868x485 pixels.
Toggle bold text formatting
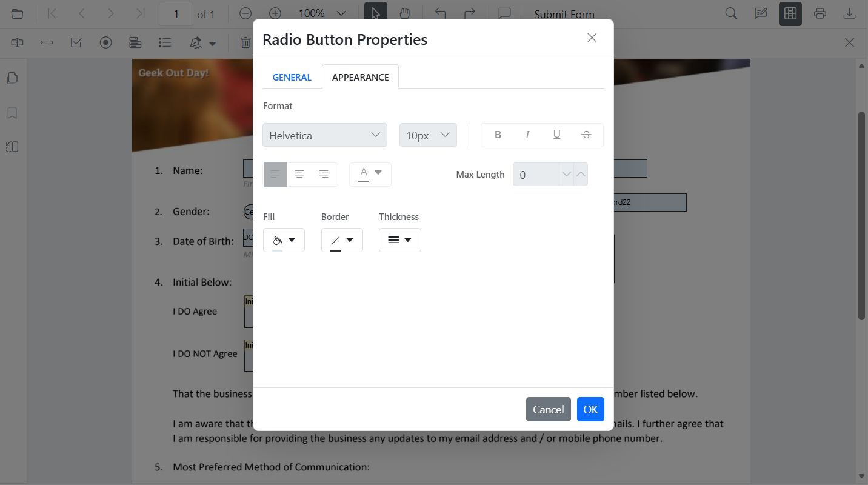498,135
